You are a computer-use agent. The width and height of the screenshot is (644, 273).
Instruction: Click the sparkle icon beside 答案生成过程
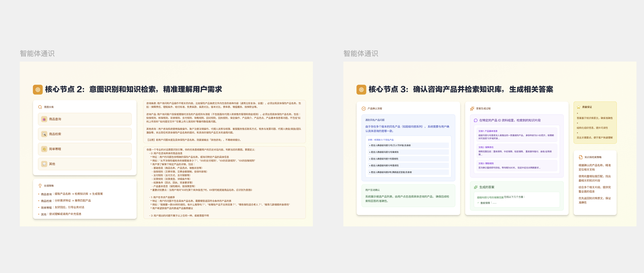[472, 109]
